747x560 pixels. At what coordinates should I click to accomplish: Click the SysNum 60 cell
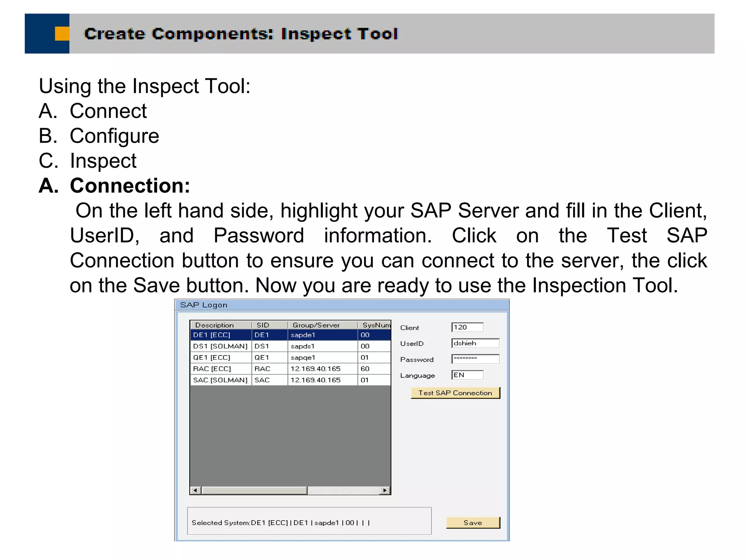pyautogui.click(x=374, y=369)
